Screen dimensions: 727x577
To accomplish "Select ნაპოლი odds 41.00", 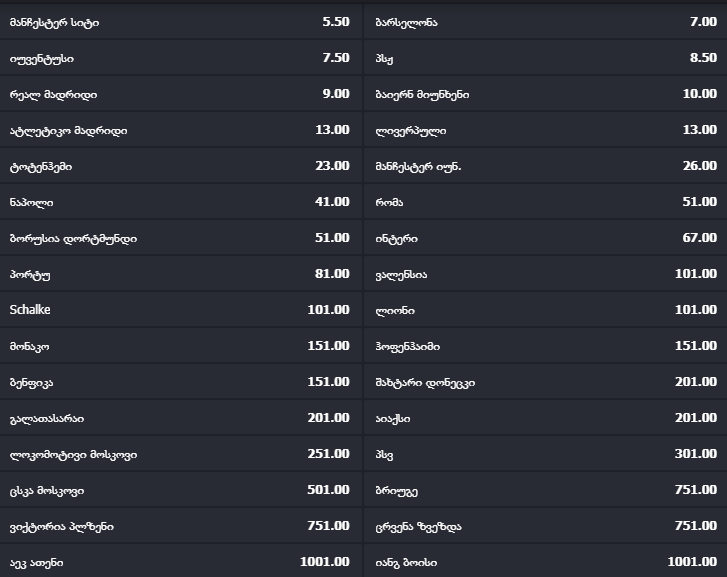I will pos(181,202).
